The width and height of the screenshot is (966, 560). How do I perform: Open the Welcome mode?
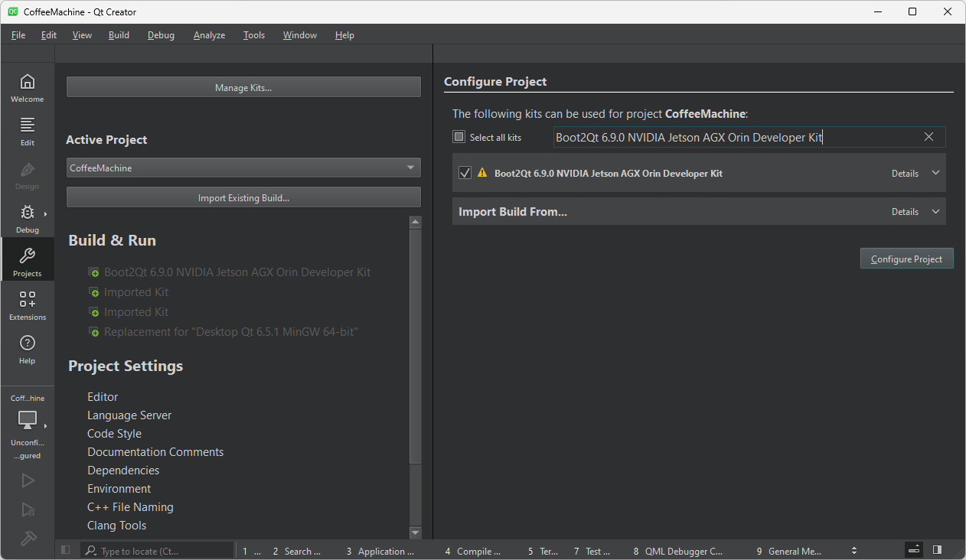pos(27,88)
